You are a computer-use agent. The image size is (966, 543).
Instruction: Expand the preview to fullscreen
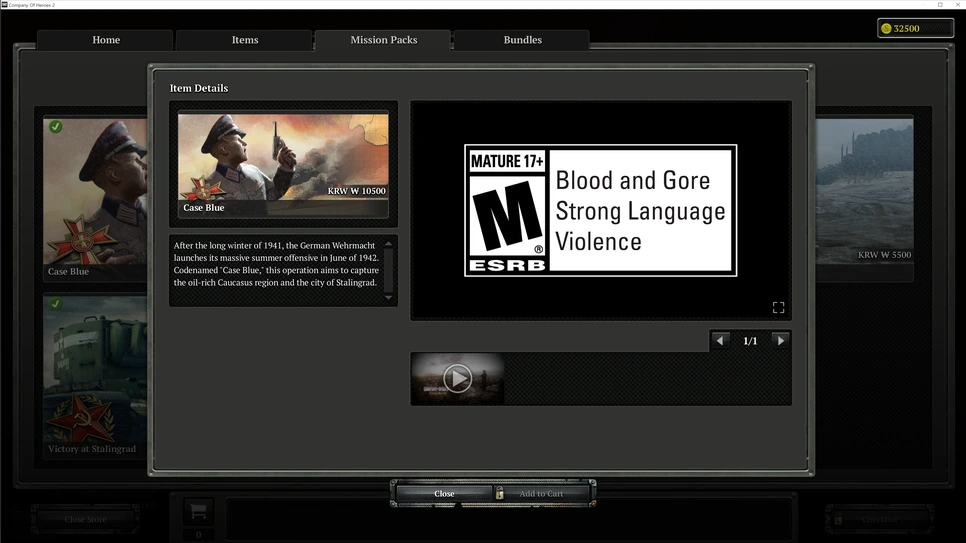(779, 308)
